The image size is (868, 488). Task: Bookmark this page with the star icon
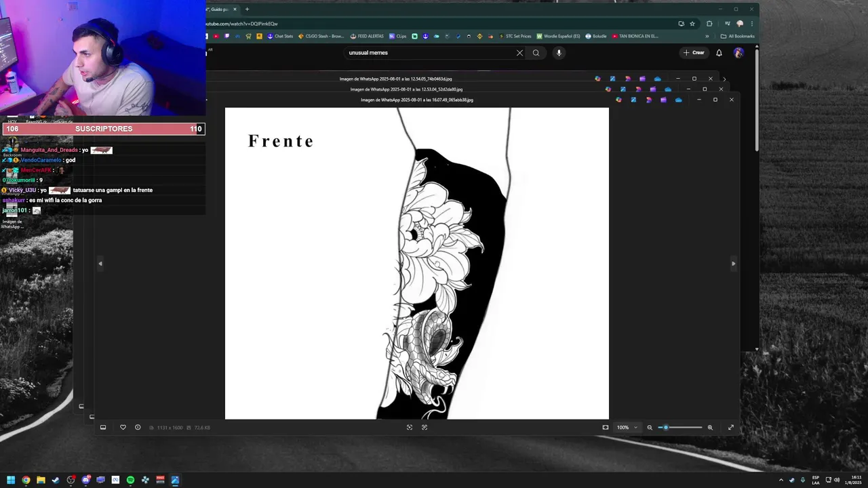coord(692,24)
